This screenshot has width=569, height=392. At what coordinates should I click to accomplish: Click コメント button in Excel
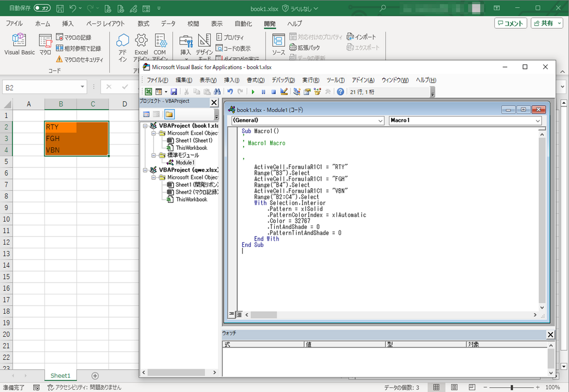[511, 23]
